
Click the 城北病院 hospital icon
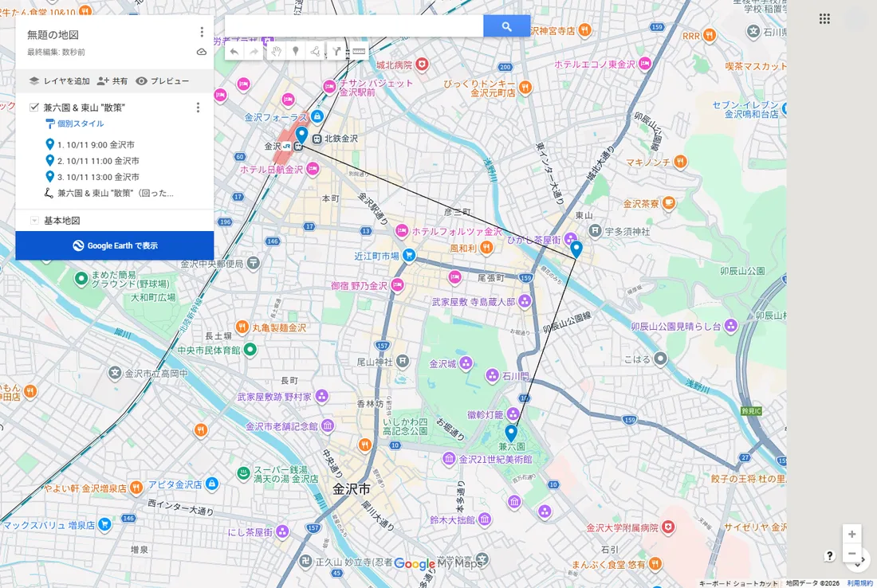[x=422, y=65]
